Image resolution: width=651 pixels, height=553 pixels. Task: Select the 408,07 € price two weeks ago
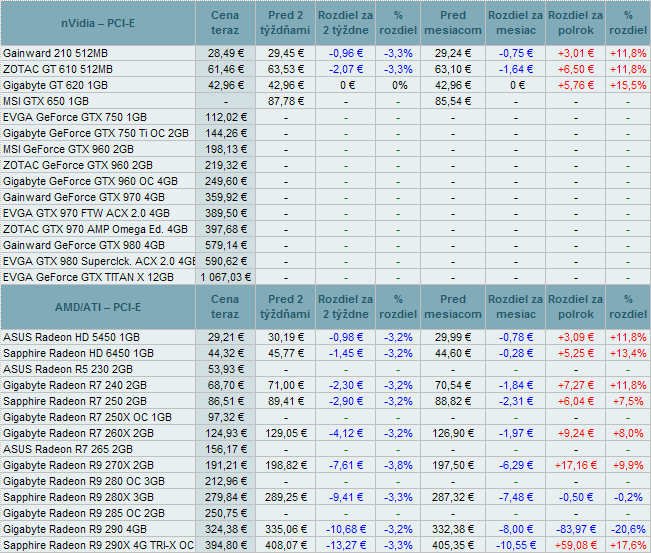pyautogui.click(x=286, y=545)
